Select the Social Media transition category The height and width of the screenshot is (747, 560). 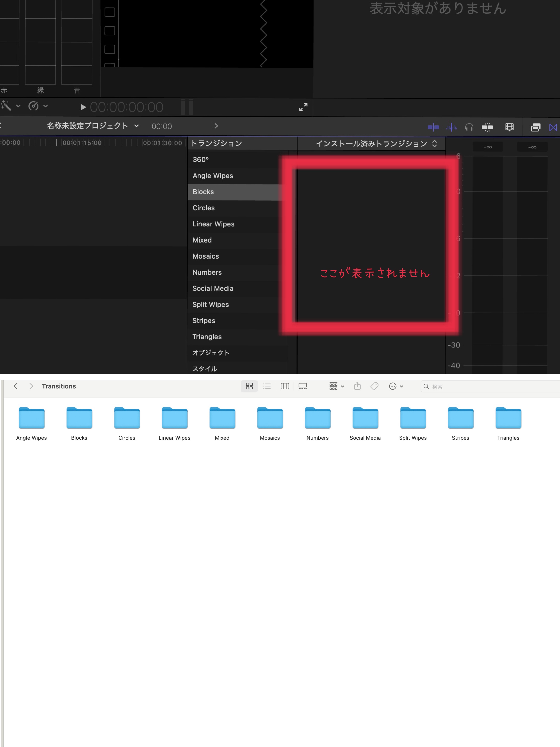click(213, 288)
